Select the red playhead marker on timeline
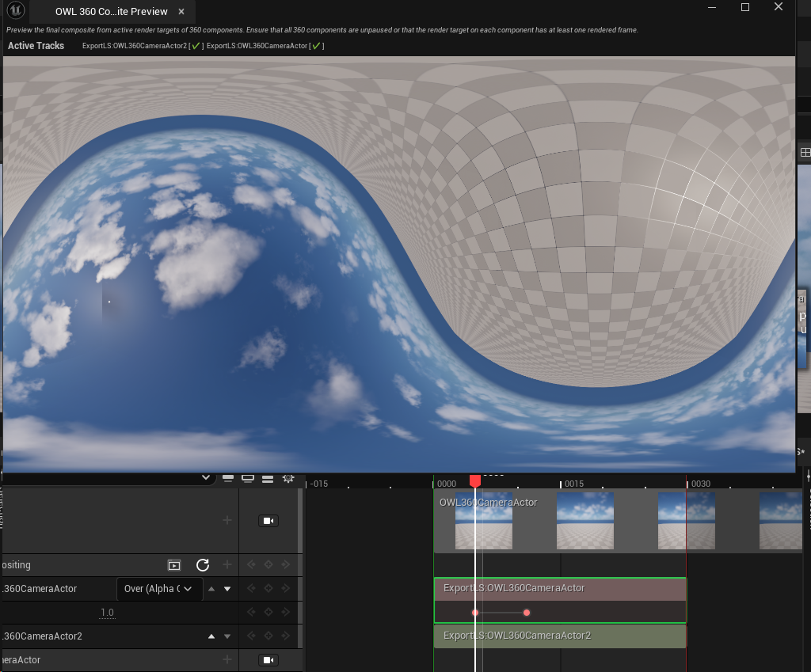This screenshot has width=811, height=672. (475, 480)
